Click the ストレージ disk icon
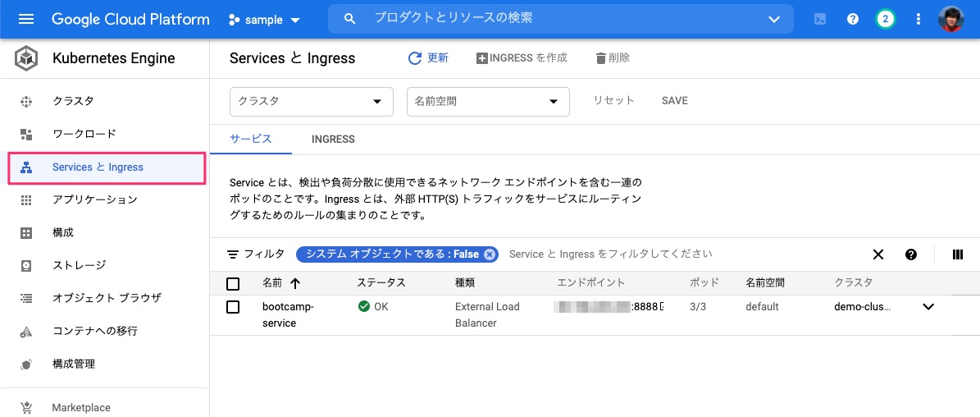 tap(25, 266)
